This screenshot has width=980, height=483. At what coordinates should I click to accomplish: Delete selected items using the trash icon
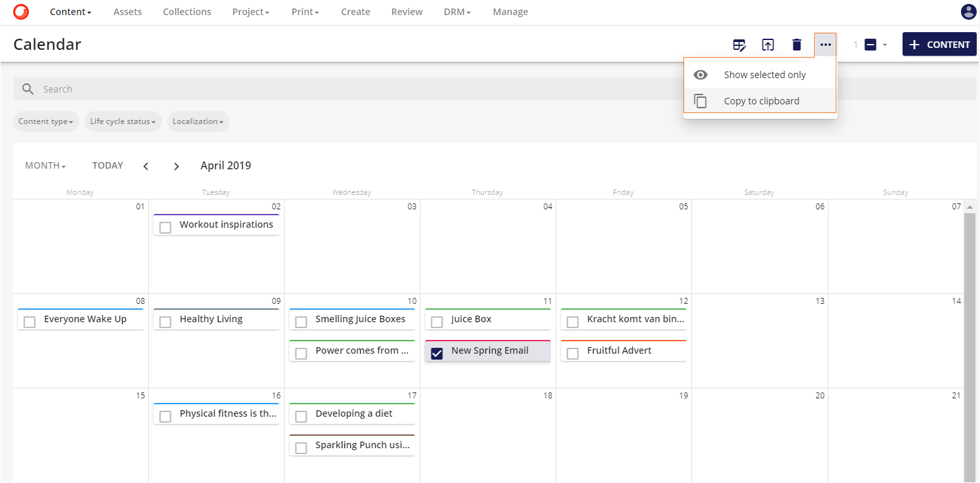pos(796,44)
